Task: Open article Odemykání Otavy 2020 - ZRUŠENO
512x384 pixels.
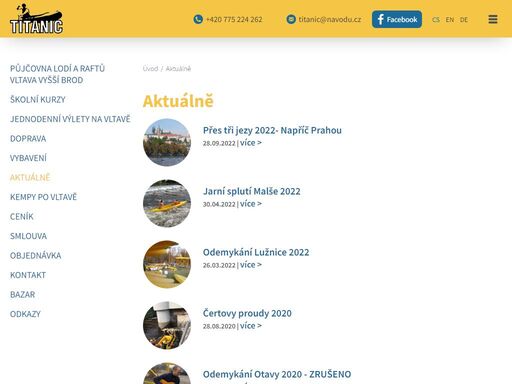Action: (x=277, y=374)
